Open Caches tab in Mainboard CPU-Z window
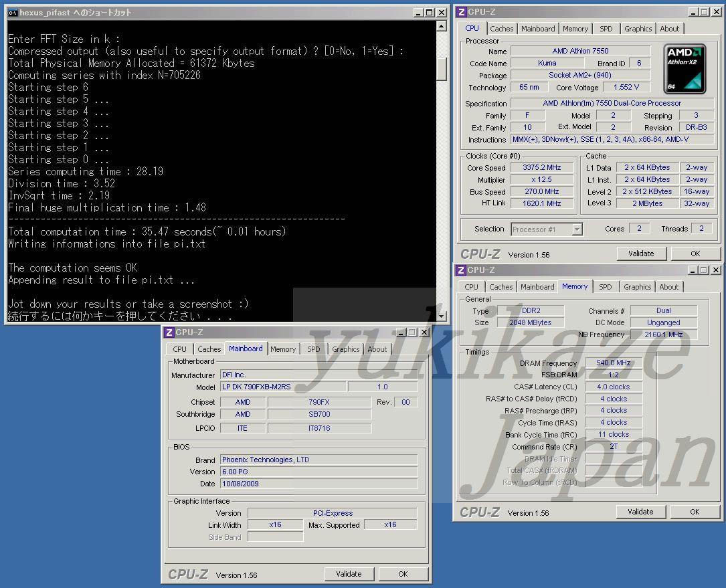This screenshot has height=588, width=726. [209, 350]
